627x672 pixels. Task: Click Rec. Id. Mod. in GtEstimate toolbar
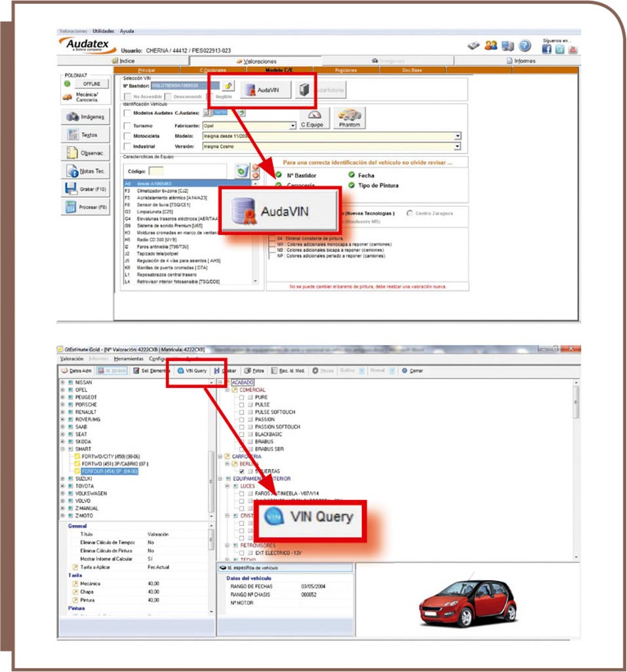tap(288, 371)
